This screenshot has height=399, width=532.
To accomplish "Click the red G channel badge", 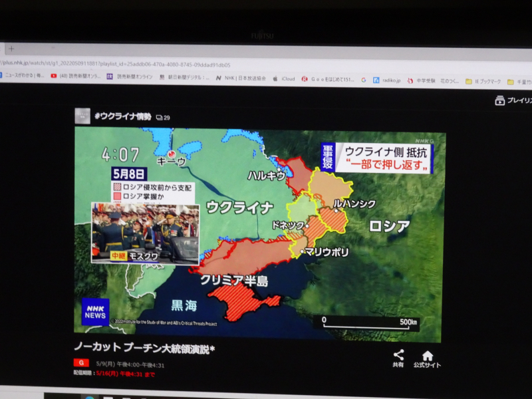I will click(81, 363).
